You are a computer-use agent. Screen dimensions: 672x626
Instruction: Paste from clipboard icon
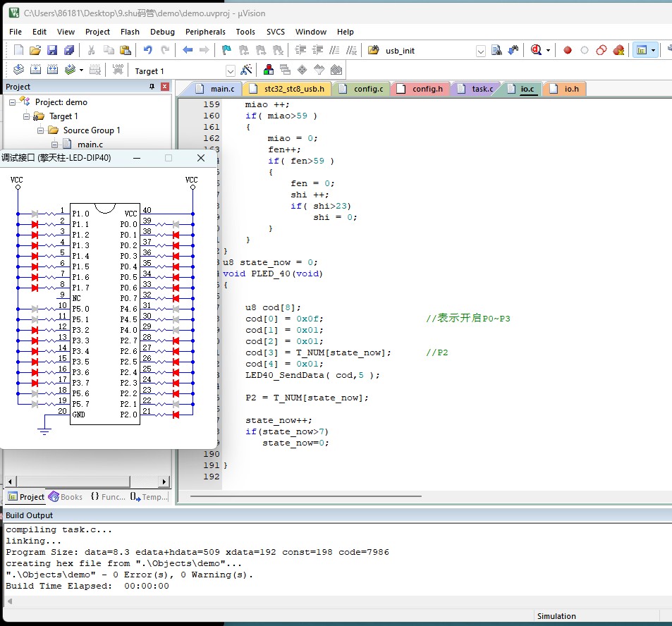tap(125, 50)
